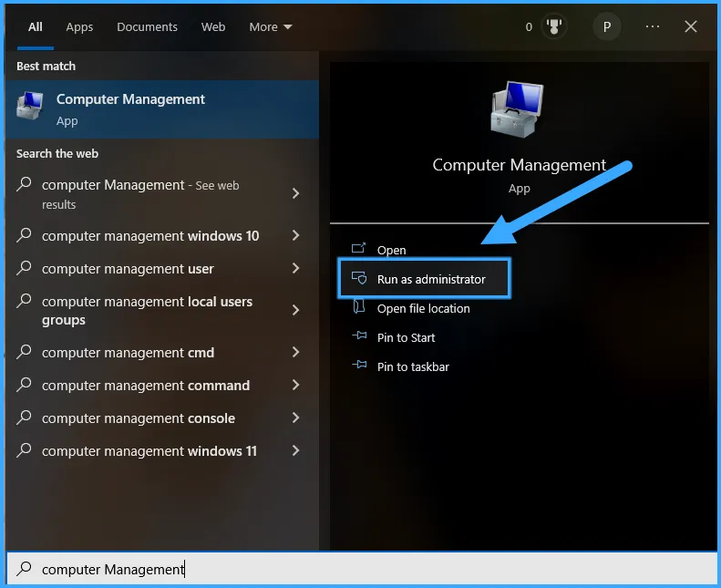Click the Computer Management toolbox icon in best match
This screenshot has height=588, width=721.
(x=30, y=106)
